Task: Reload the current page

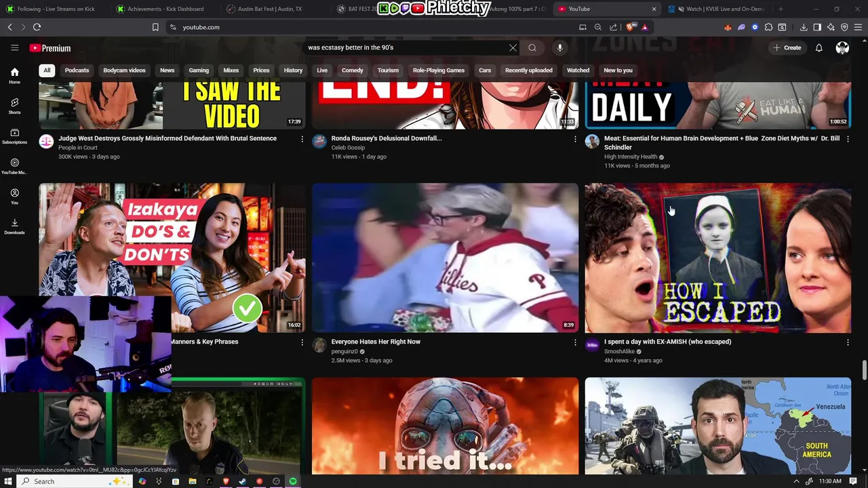Action: tap(37, 27)
